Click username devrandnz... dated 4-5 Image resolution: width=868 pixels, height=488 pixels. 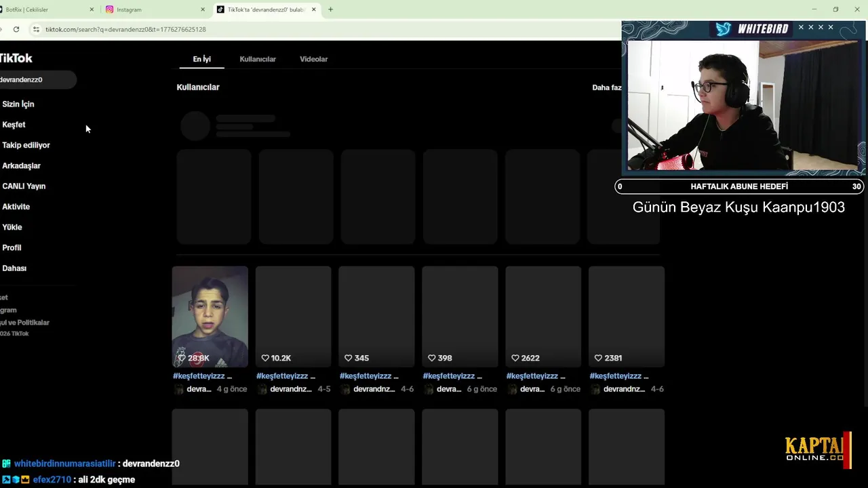point(291,389)
